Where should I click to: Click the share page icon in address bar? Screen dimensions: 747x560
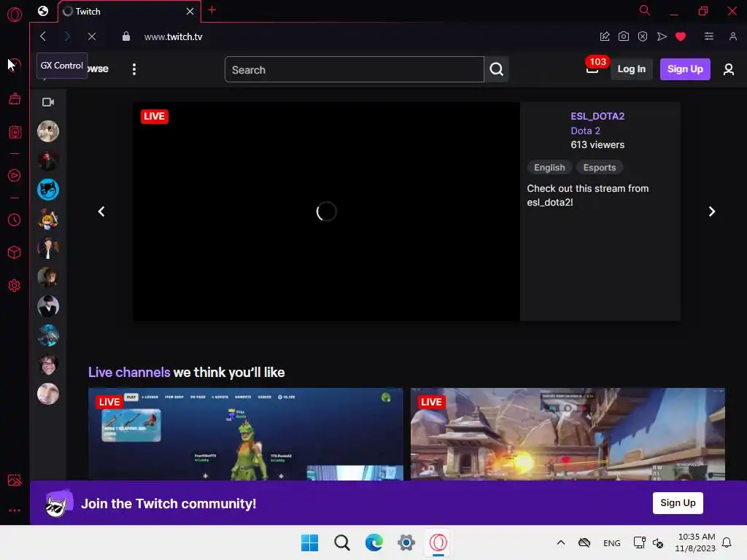click(605, 36)
